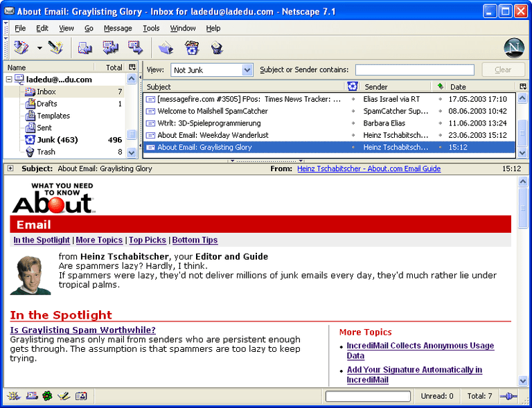Toggle read status for Weekday Wanderlust message
Image resolution: width=532 pixels, height=408 pixels.
click(x=441, y=135)
